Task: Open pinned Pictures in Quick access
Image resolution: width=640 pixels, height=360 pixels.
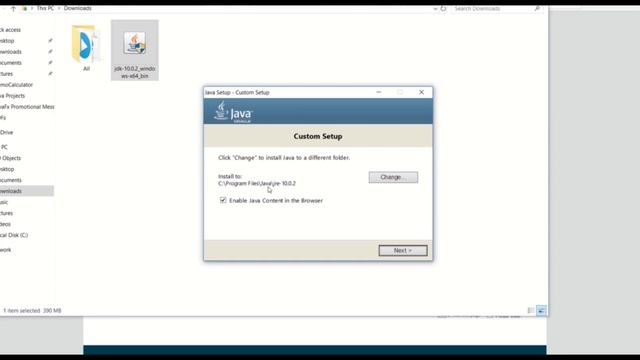Action: [x=7, y=74]
